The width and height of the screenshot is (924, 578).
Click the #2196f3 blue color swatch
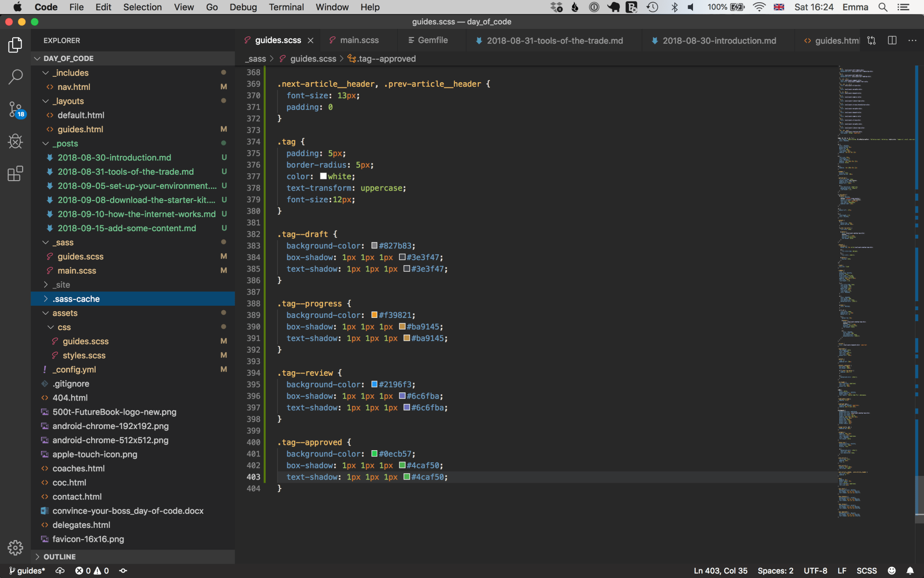(x=374, y=384)
